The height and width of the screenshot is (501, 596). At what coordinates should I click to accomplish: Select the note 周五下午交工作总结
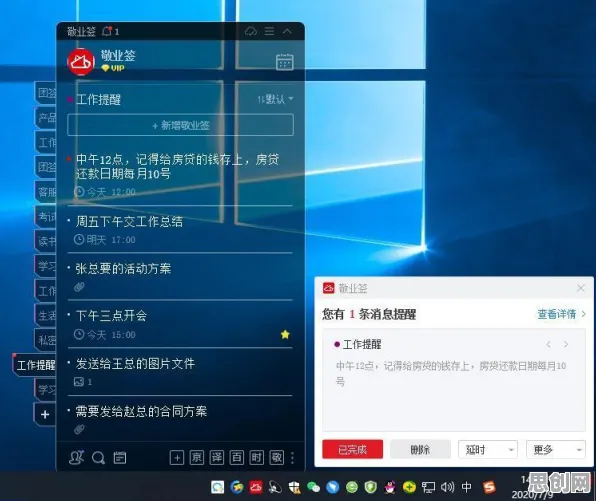pos(129,222)
